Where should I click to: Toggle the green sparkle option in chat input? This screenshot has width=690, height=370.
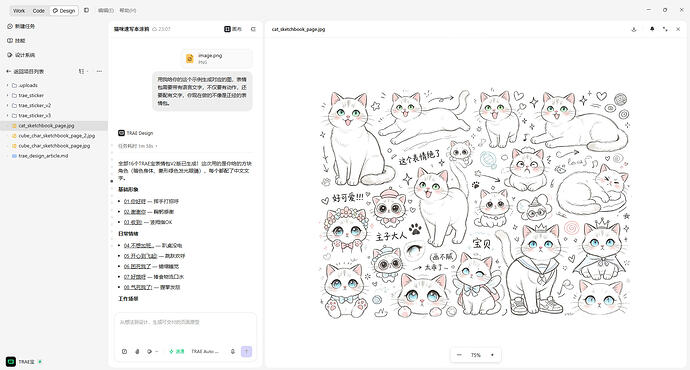click(176, 352)
